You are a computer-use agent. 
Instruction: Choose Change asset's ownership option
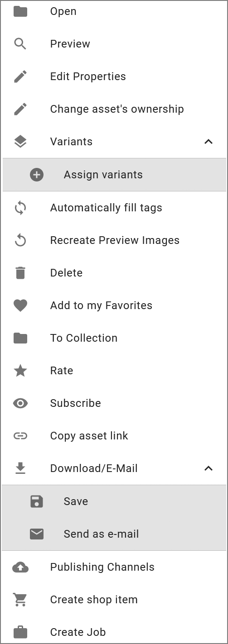[x=114, y=109]
